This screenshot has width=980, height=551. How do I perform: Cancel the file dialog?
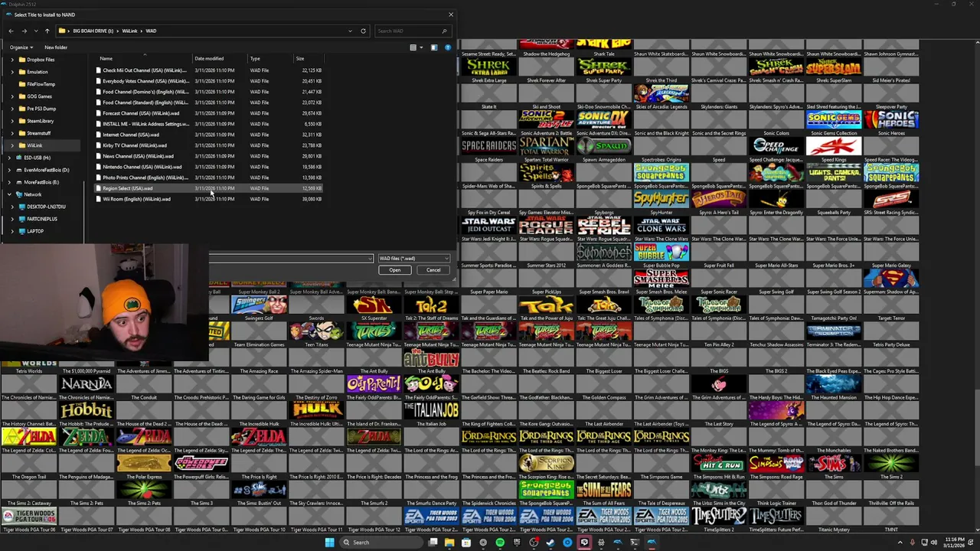(433, 270)
